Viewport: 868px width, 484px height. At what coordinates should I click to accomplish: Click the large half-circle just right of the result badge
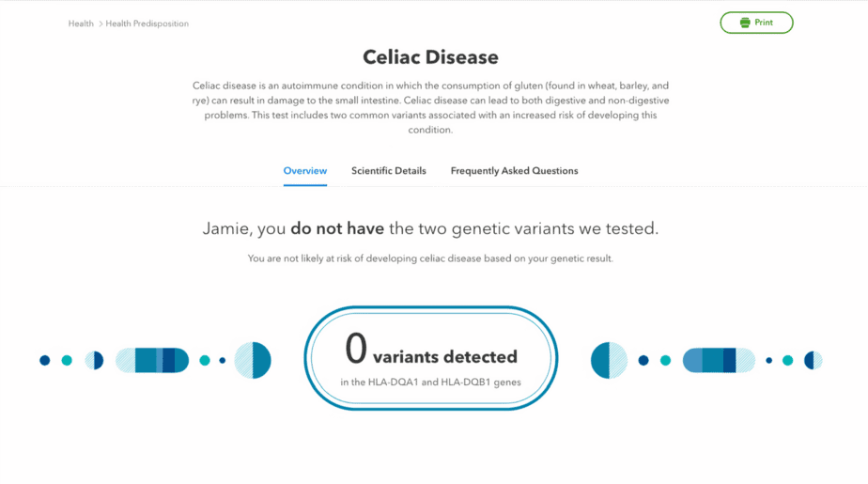609,360
